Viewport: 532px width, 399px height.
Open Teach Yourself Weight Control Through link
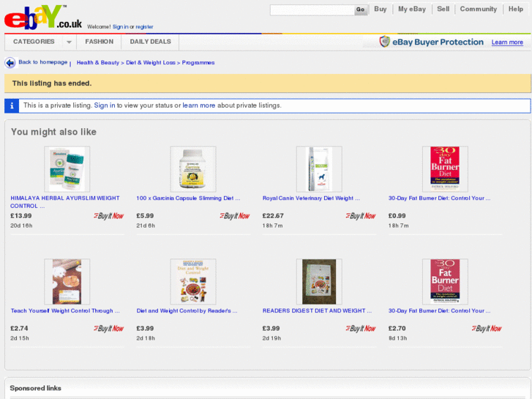pos(65,311)
